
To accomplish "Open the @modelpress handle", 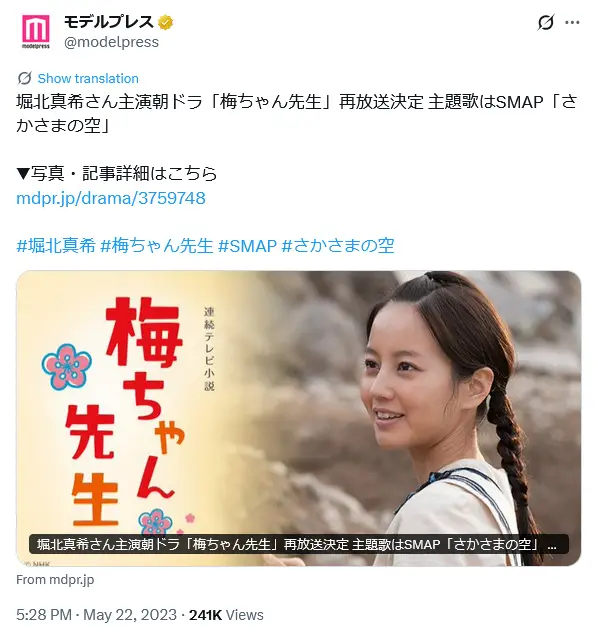I will (x=111, y=42).
